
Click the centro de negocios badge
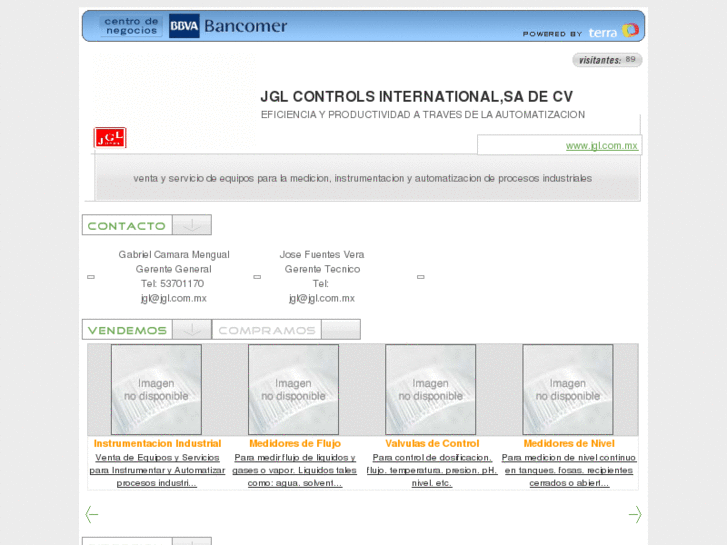131,26
